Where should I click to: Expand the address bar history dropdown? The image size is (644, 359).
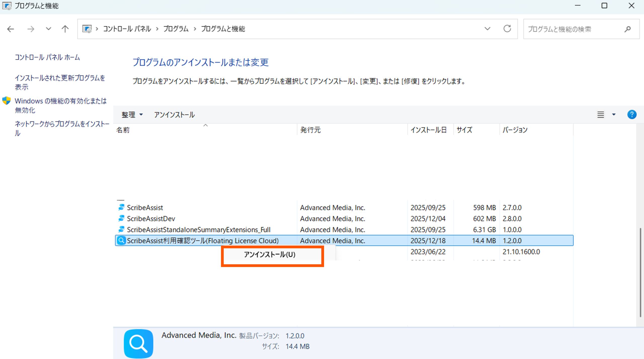click(x=487, y=29)
